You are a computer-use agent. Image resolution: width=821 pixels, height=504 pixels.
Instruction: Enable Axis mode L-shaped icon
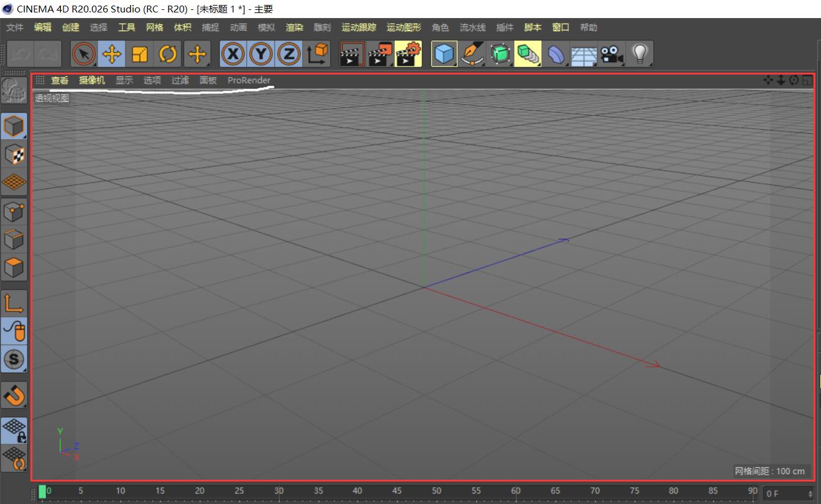tap(14, 303)
